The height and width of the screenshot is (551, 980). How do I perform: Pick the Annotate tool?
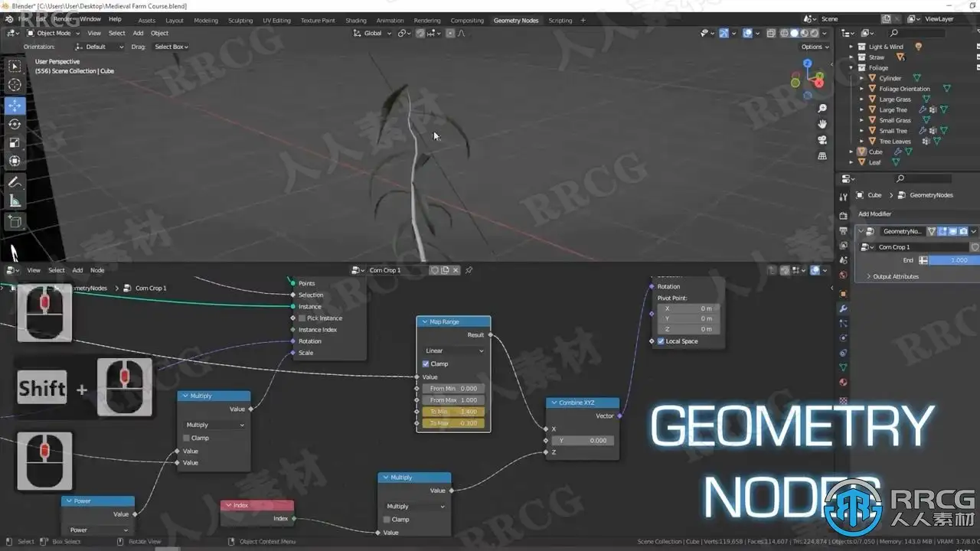point(15,182)
